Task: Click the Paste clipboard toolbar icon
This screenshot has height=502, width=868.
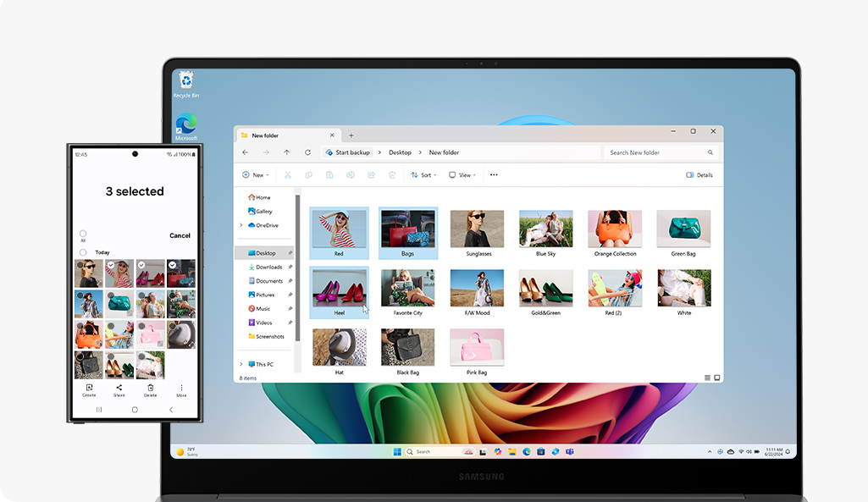Action: (329, 175)
